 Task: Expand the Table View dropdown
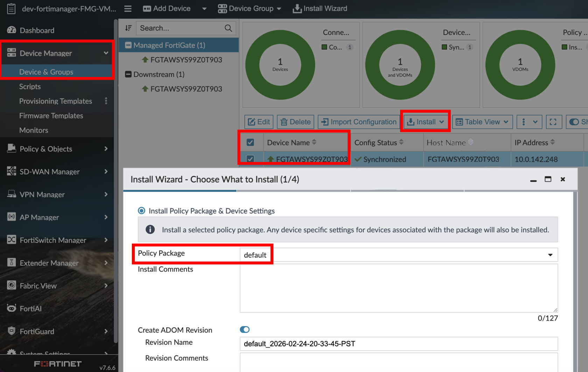coord(482,122)
